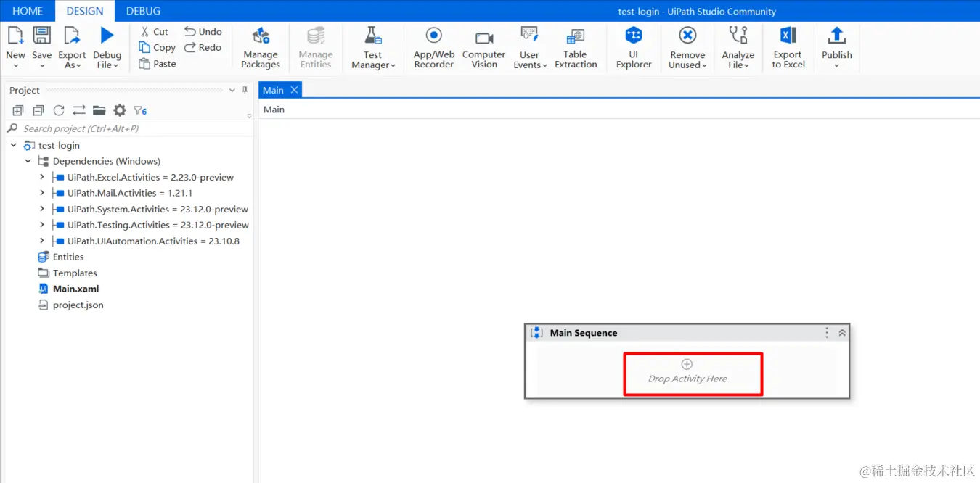Switch to the DEBUG tab
980x483 pixels.
pyautogui.click(x=143, y=11)
